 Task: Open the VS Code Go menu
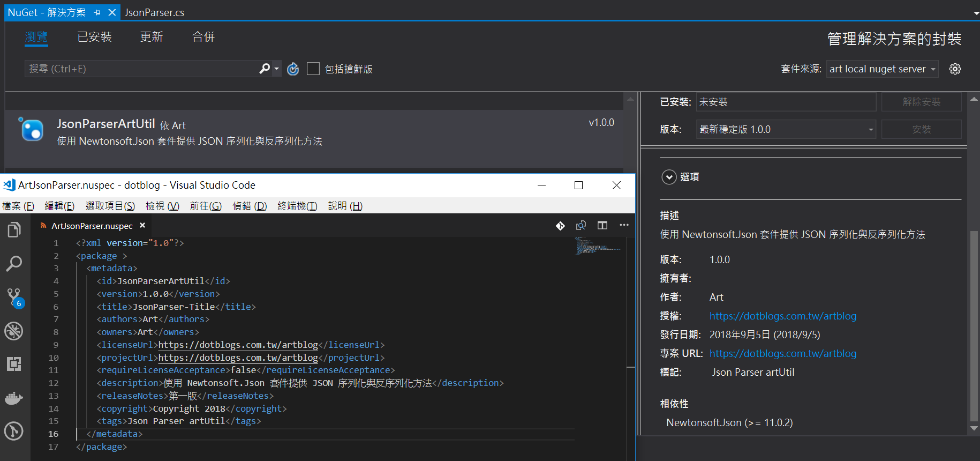point(206,206)
